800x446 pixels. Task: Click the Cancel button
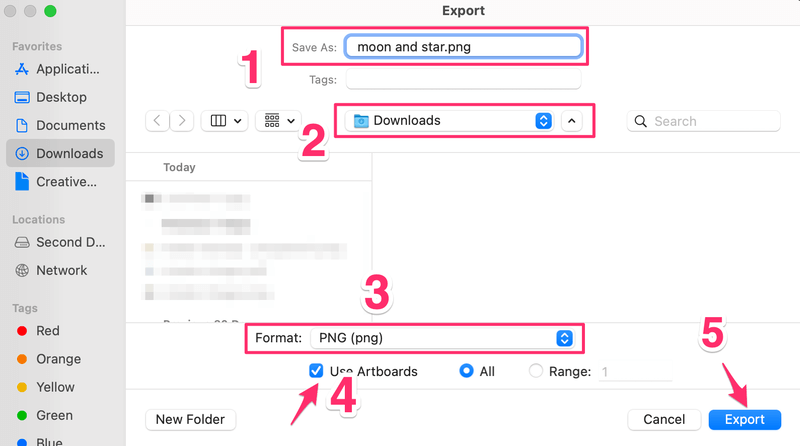click(x=664, y=419)
